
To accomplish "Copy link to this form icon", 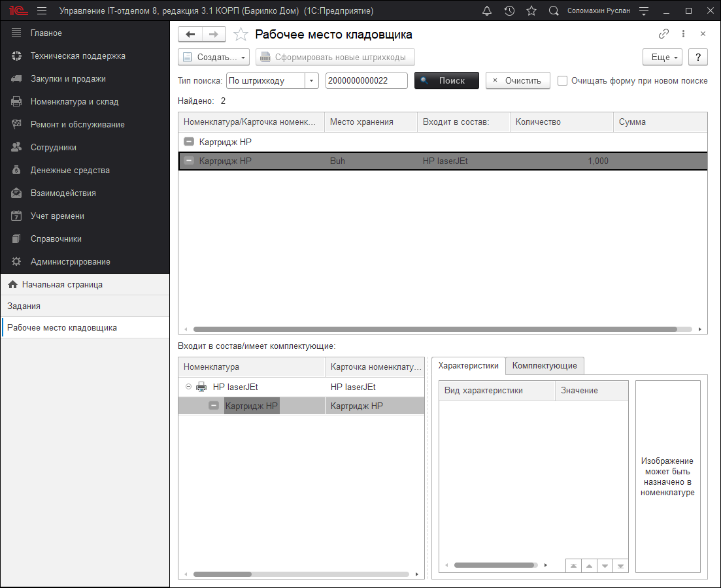I will coord(663,34).
